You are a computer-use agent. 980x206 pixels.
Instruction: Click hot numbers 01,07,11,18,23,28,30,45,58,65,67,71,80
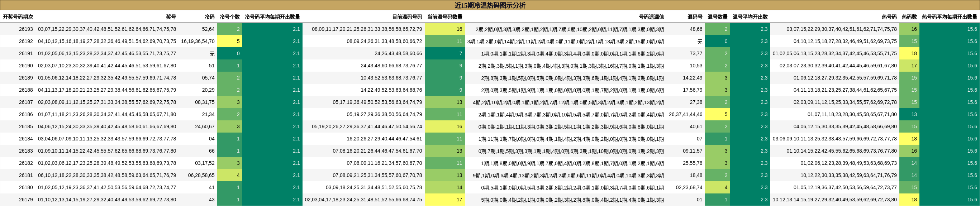click(852, 114)
